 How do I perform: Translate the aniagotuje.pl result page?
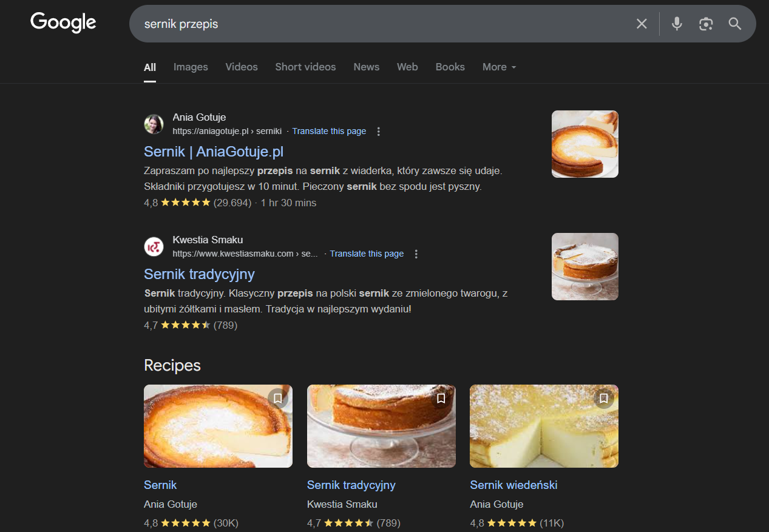point(329,131)
